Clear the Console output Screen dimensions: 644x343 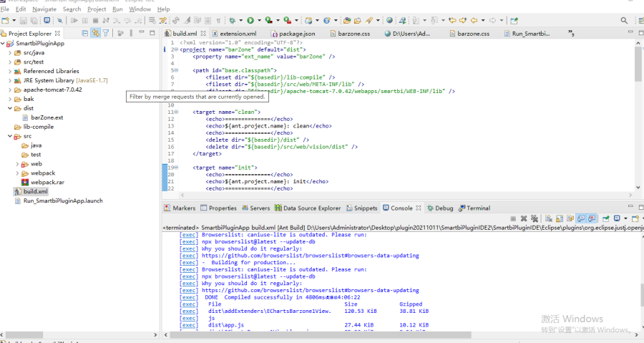[549, 218]
